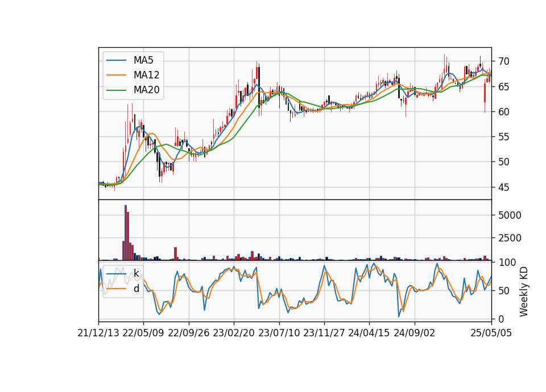The image size is (546, 392).
Task: Click the KD axis value 50
Action: click(503, 291)
